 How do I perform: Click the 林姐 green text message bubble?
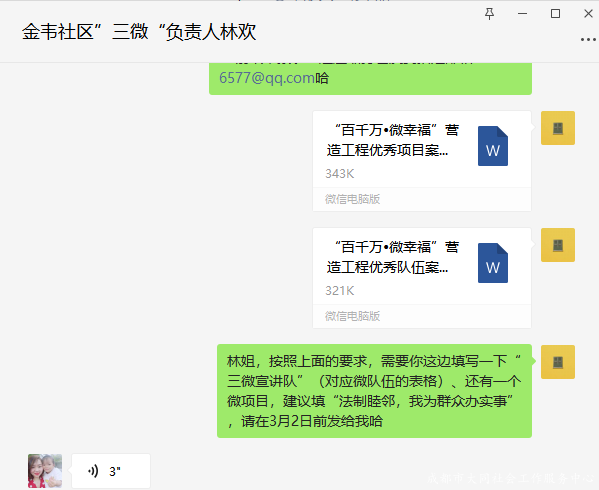click(374, 391)
